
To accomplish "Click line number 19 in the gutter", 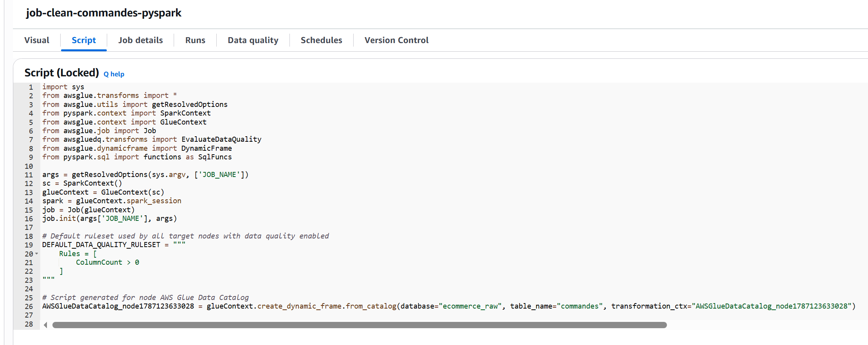I will [x=29, y=245].
